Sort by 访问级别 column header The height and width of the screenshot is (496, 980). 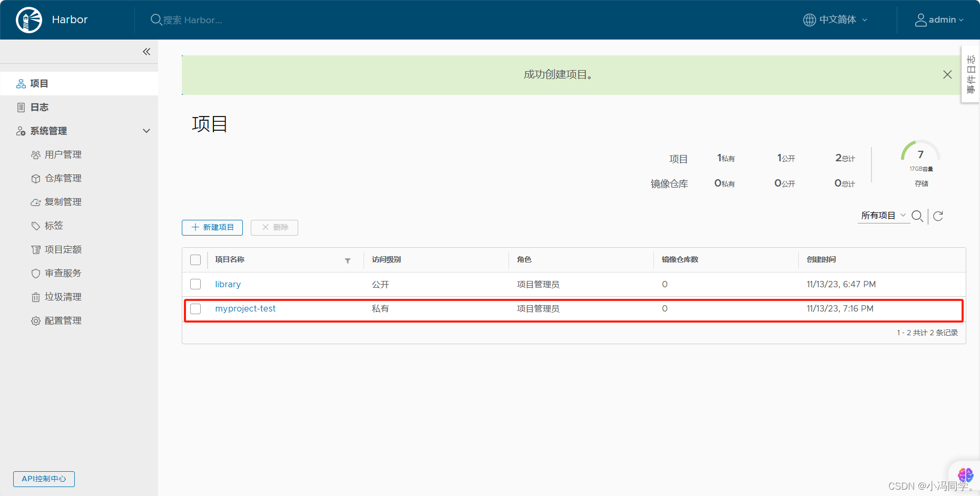pos(386,259)
